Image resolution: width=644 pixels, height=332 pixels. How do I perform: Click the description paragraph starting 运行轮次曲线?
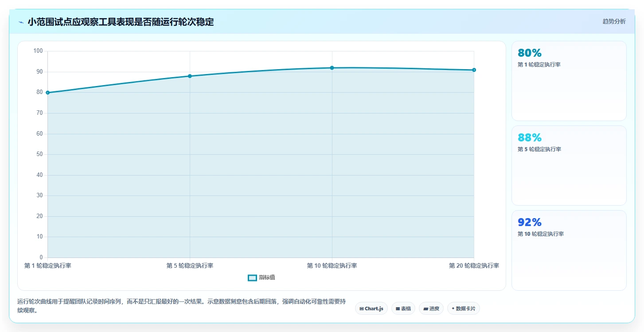[181, 306]
